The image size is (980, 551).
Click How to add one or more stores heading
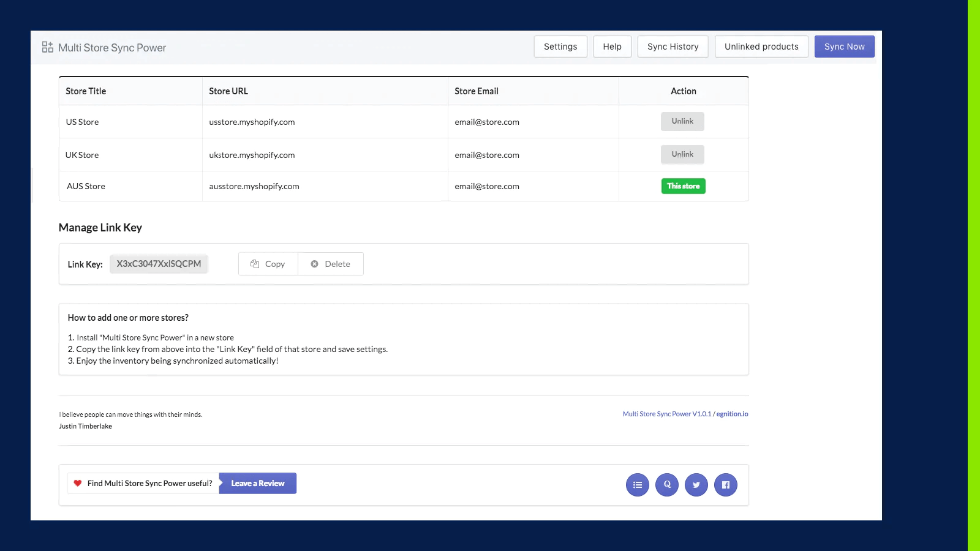pyautogui.click(x=128, y=318)
